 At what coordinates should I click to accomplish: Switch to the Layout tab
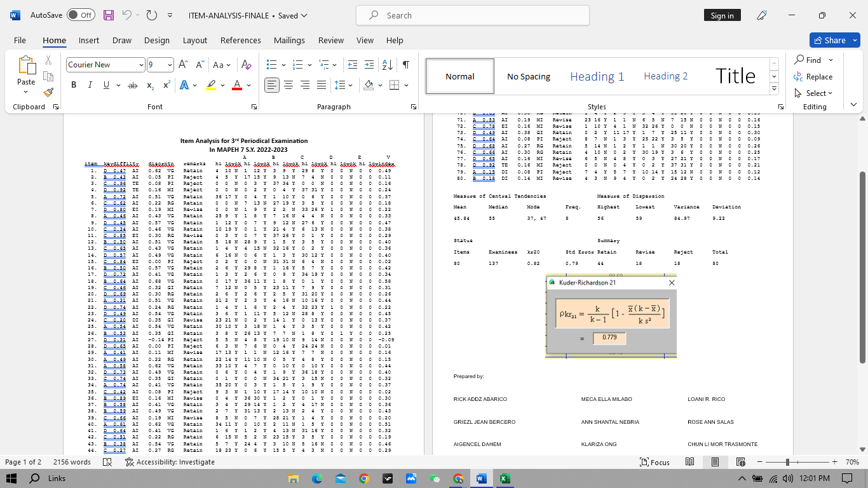tap(195, 40)
